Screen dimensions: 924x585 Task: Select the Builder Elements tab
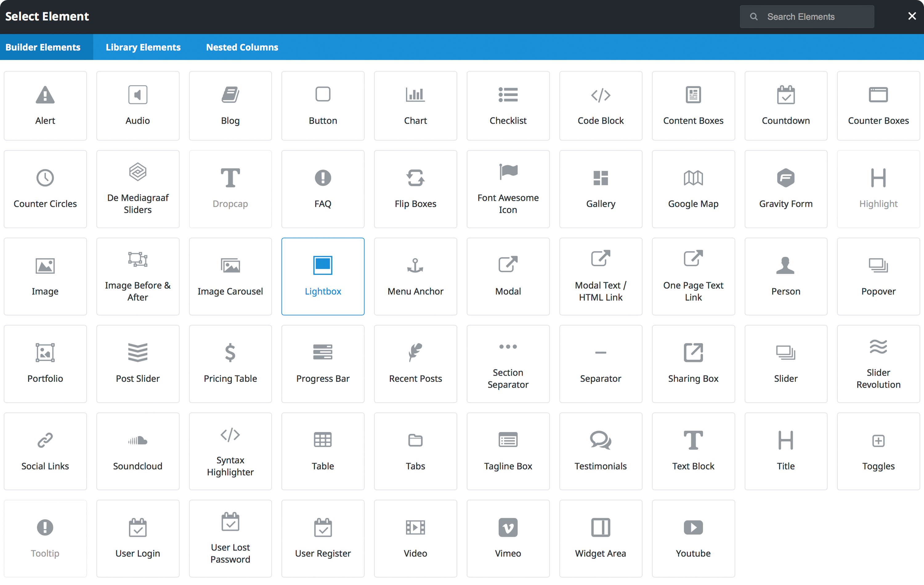(43, 47)
